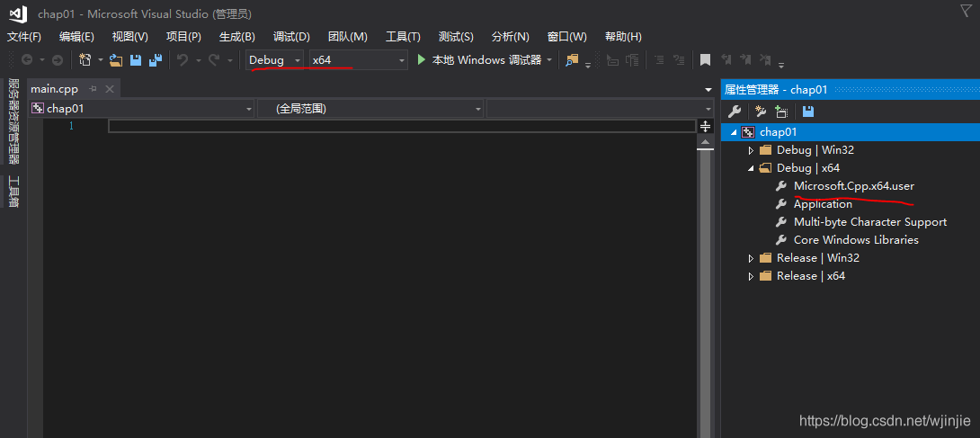Click the editor split-window handle
Screen dimensions: 980x438
pyautogui.click(x=705, y=127)
